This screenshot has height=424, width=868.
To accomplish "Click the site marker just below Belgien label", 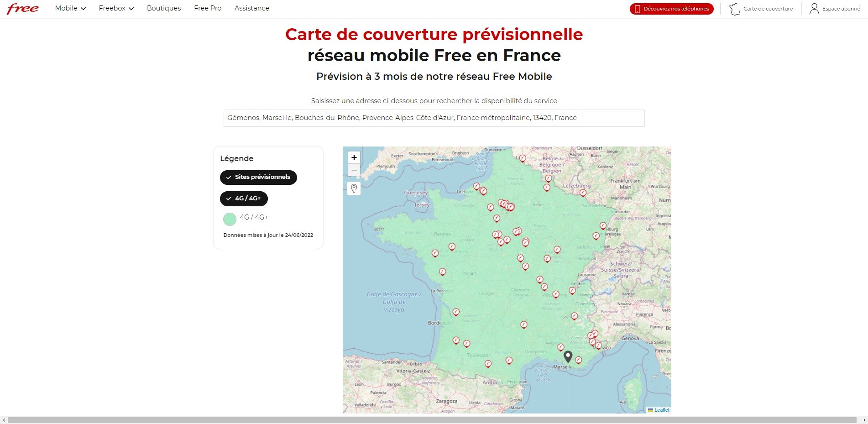I will [x=548, y=178].
